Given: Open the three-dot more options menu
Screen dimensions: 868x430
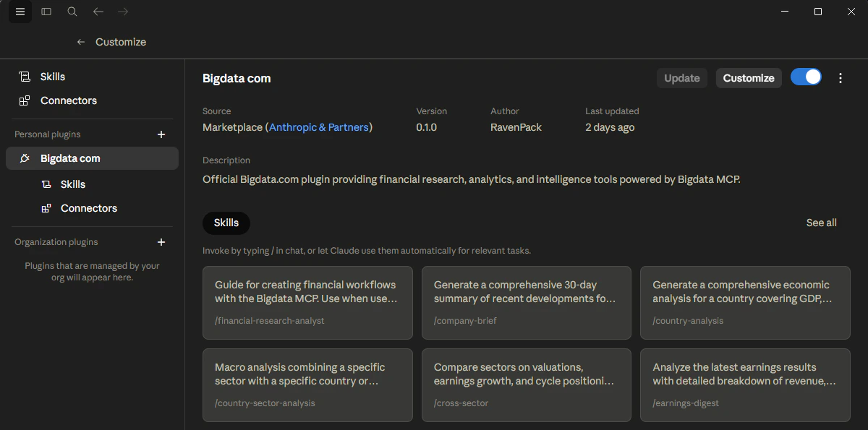Looking at the screenshot, I should (x=841, y=78).
